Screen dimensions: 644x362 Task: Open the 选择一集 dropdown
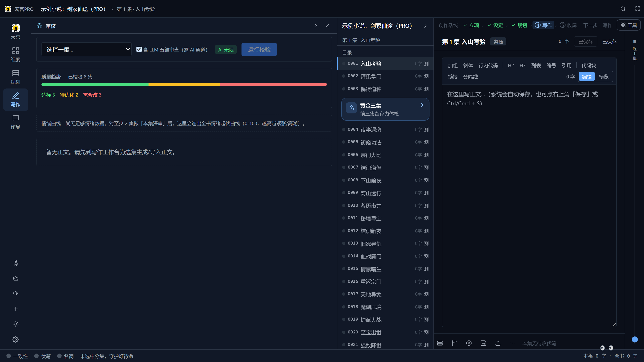click(86, 49)
